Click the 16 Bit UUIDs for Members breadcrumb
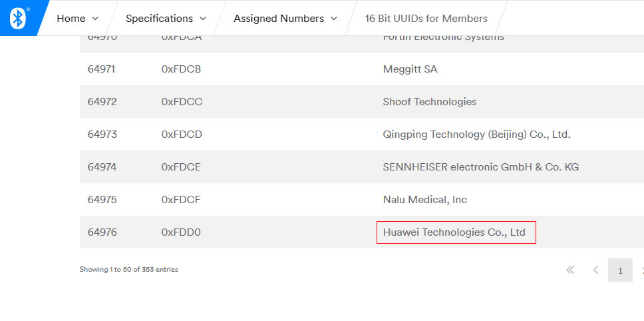 point(426,19)
